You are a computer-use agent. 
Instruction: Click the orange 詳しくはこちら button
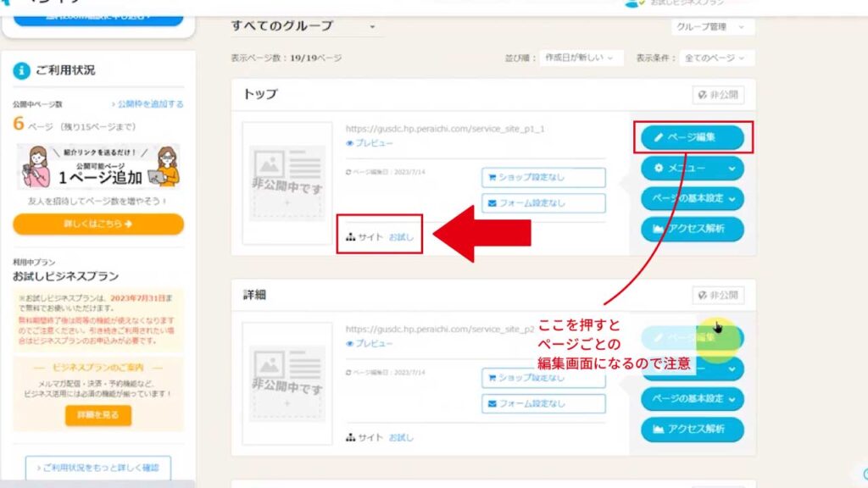[x=98, y=224]
